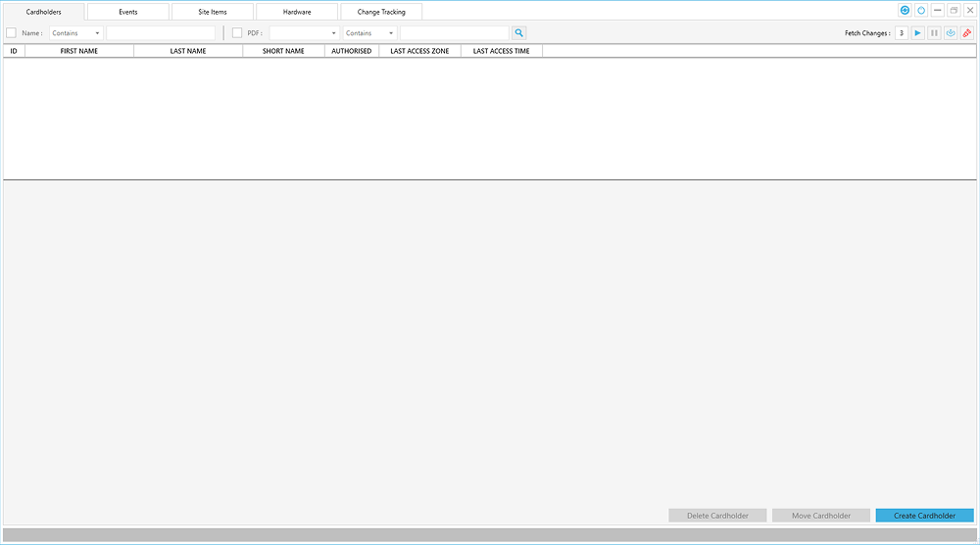Switch to the Events tab
This screenshot has width=980, height=545.
point(127,12)
